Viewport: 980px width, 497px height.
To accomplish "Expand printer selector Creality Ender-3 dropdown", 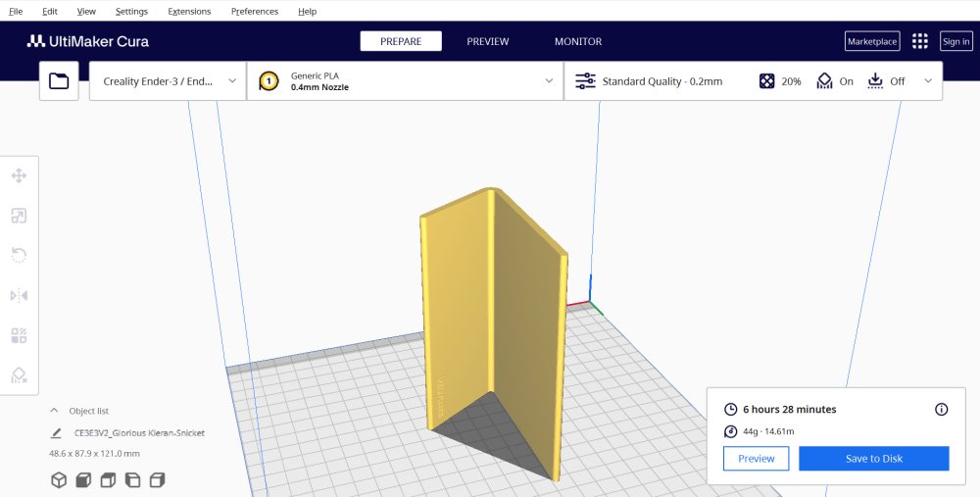I will click(232, 81).
